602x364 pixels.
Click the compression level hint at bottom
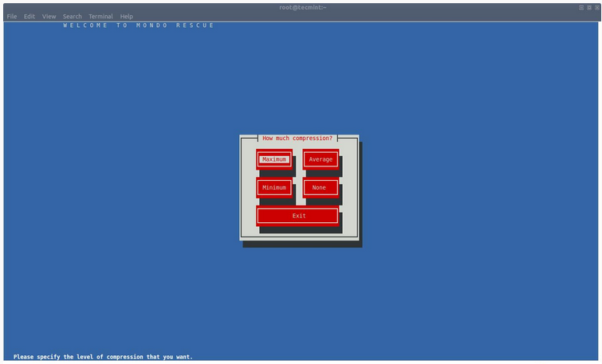[103, 357]
